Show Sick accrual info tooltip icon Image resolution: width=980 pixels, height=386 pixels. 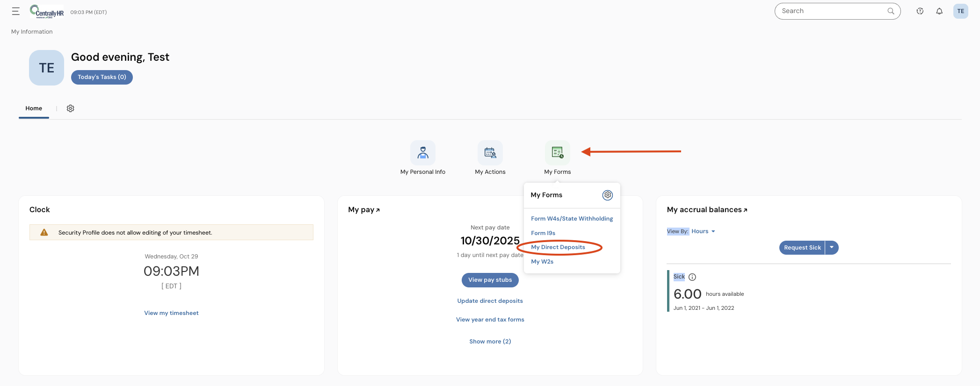click(x=692, y=277)
